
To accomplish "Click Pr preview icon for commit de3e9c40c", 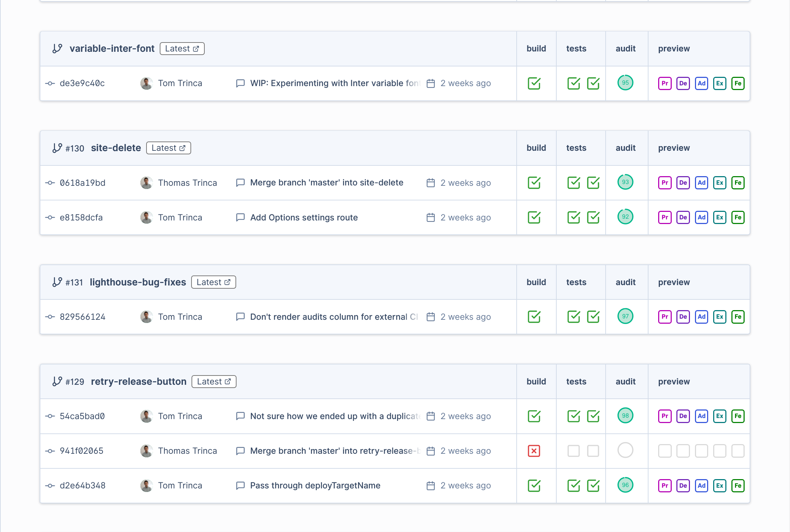I will [x=665, y=84].
